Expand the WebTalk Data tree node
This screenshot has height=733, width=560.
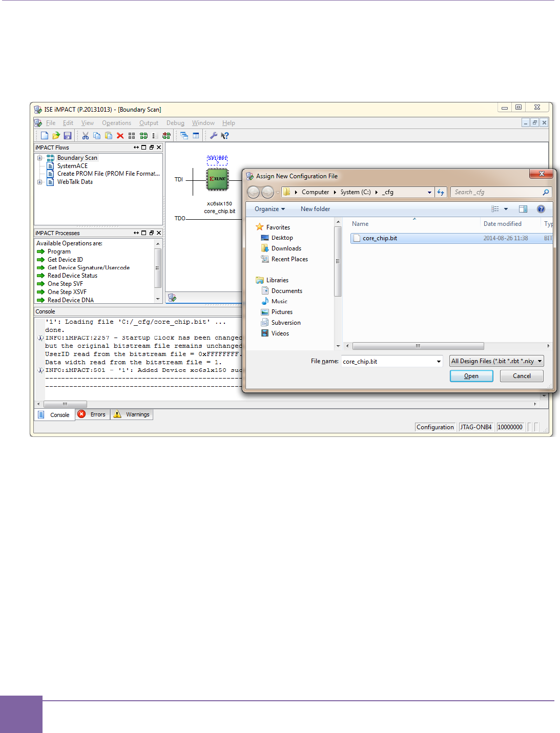click(x=39, y=182)
